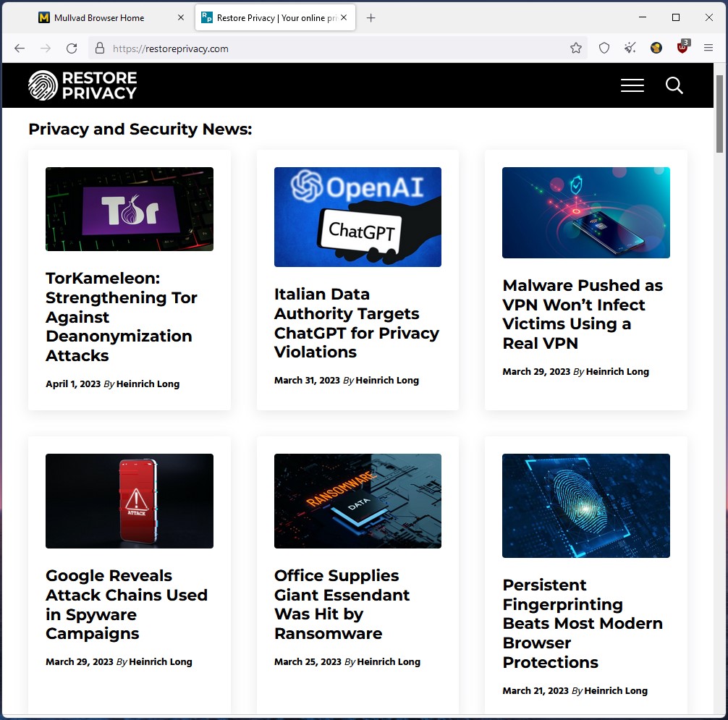Click the browser forward arrow
The image size is (728, 720).
pyautogui.click(x=46, y=48)
